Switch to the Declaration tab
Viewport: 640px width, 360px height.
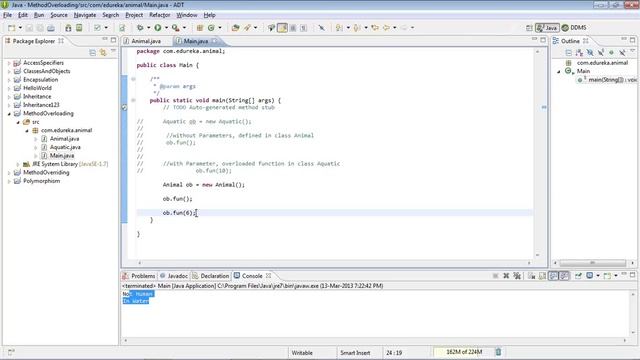pos(211,276)
